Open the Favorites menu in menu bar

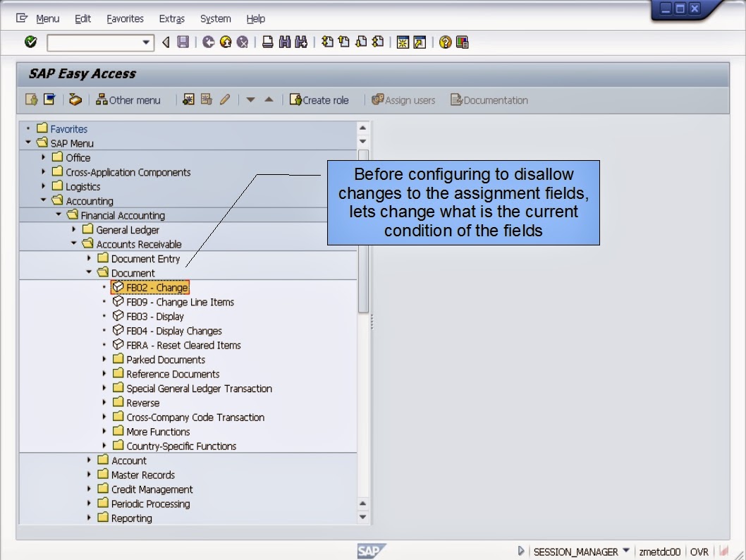tap(125, 19)
